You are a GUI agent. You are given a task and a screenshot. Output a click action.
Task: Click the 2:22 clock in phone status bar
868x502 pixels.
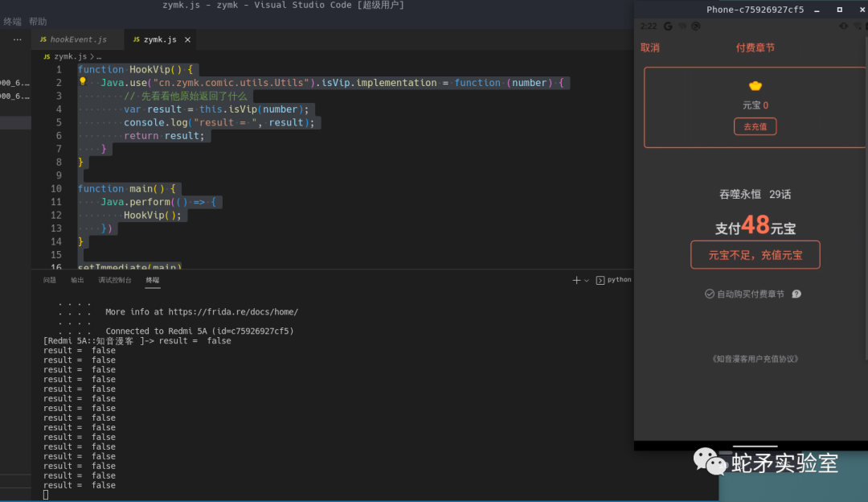pos(649,27)
